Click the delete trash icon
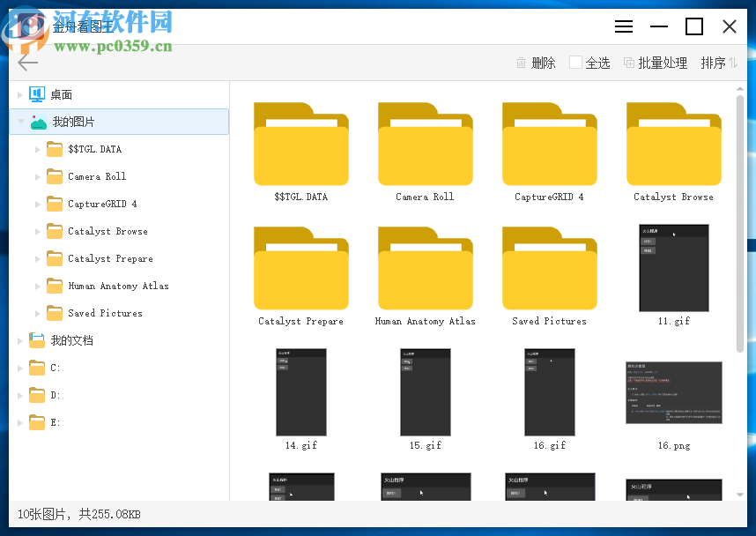 click(x=522, y=63)
